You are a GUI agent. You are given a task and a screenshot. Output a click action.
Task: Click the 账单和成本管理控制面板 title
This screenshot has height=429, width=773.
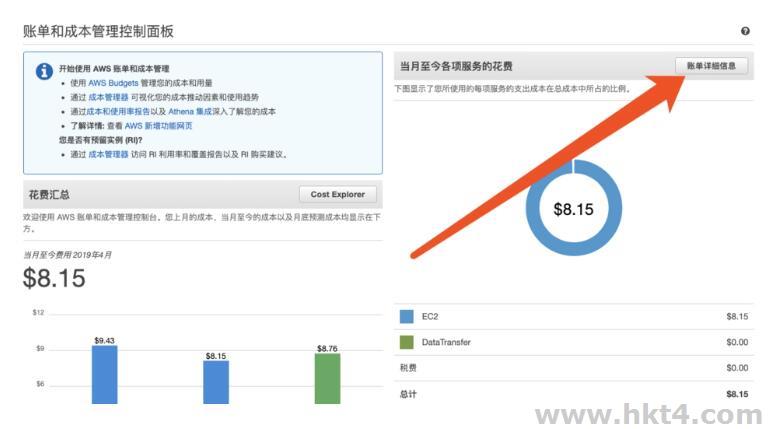pyautogui.click(x=98, y=31)
